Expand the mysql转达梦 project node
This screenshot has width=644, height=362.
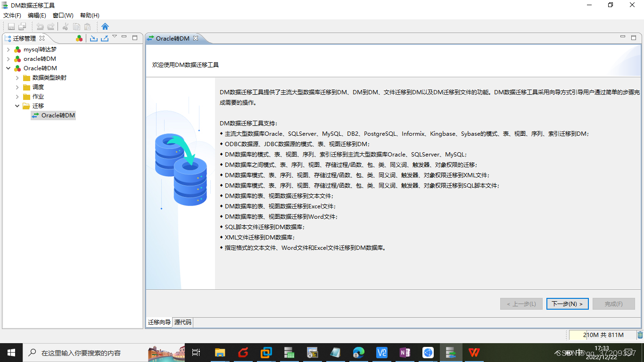click(8, 49)
